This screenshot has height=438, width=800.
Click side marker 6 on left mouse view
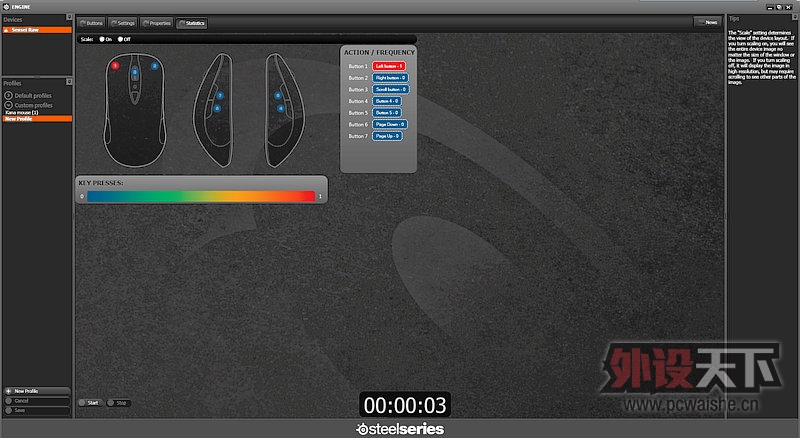point(217,108)
